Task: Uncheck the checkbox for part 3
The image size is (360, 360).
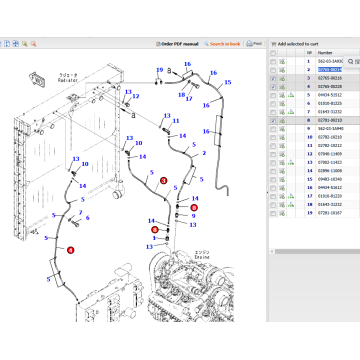Action: point(273,78)
